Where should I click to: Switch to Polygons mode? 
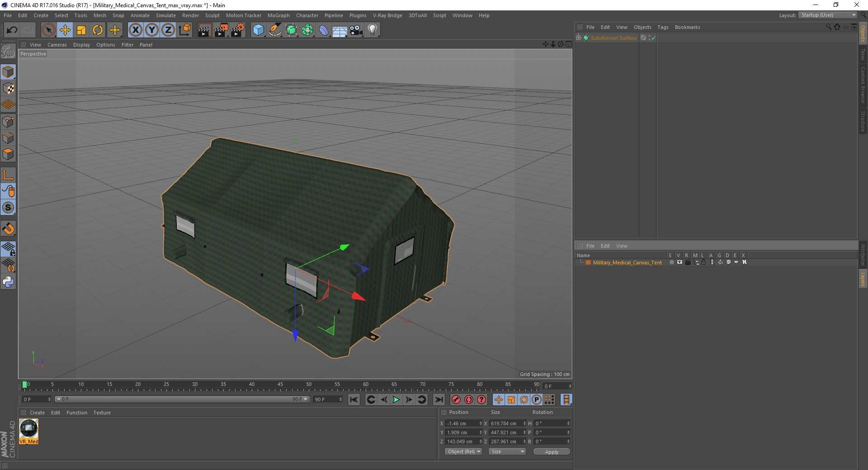[8, 154]
